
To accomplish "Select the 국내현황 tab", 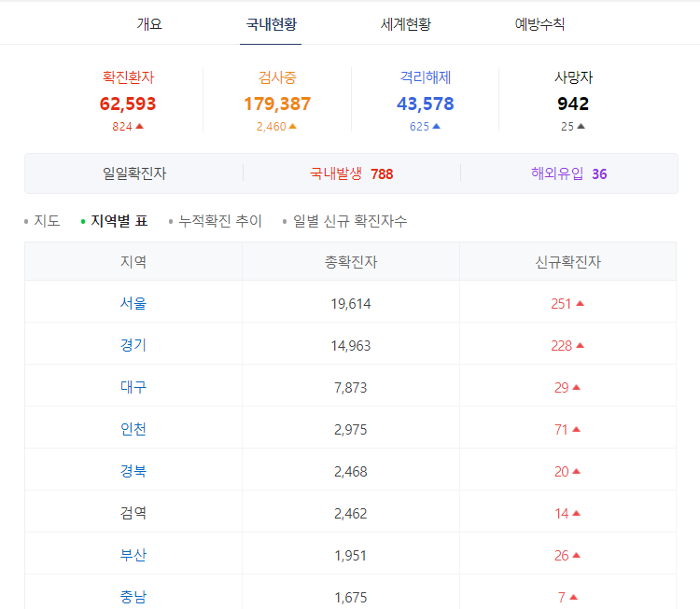I will [x=271, y=24].
